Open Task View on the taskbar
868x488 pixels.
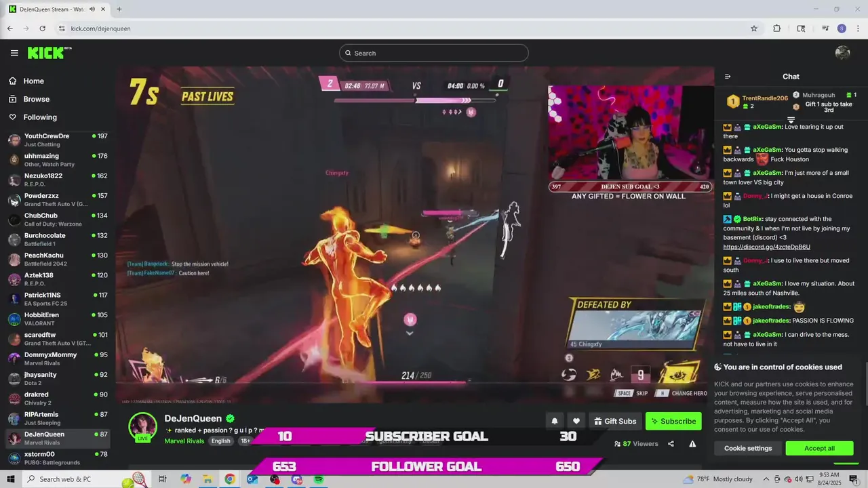[163, 479]
